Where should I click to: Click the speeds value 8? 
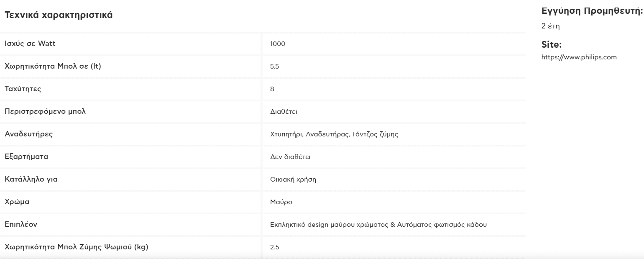pos(272,89)
